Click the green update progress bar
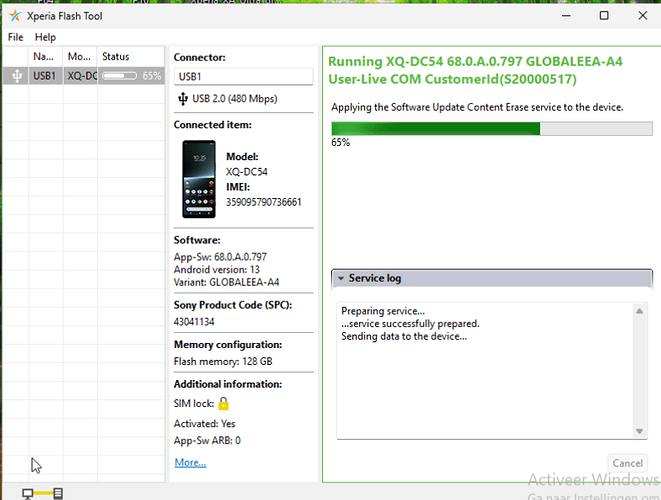The width and height of the screenshot is (661, 500). (x=492, y=129)
